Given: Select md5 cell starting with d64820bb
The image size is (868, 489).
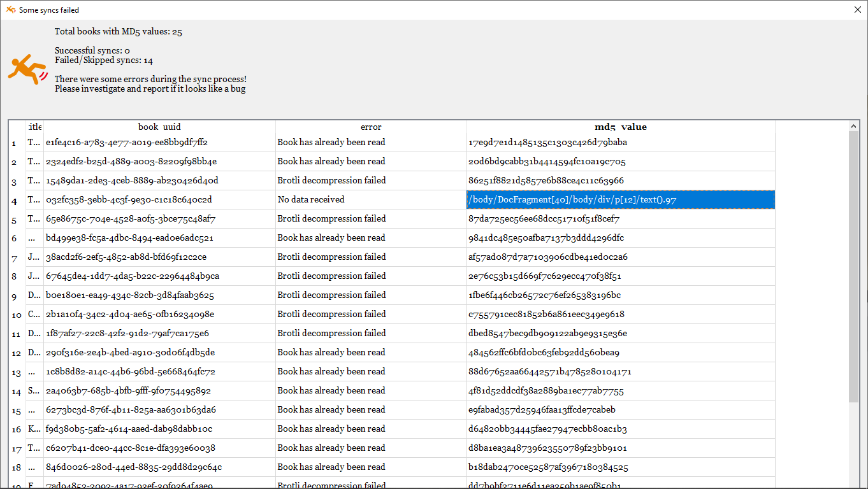Looking at the screenshot, I should (x=621, y=429).
